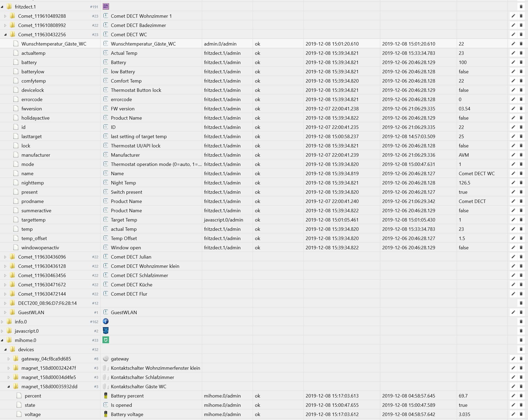
Task: Collapse the Comet_119630432256 folder
Action: (x=5, y=35)
